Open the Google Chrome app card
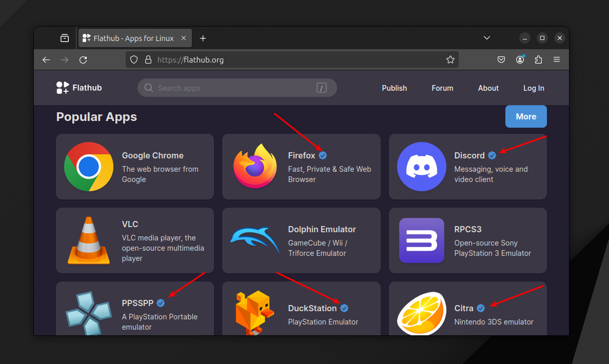This screenshot has width=609, height=364. [x=135, y=167]
